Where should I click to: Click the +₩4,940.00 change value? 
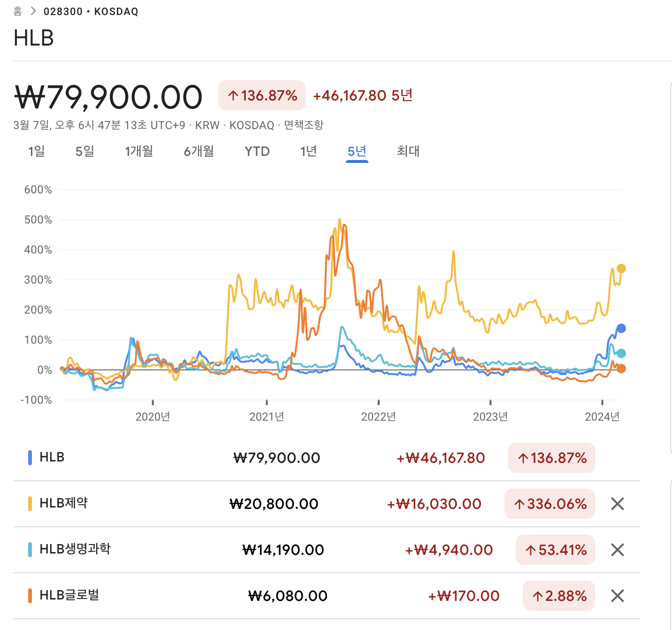[x=449, y=550]
